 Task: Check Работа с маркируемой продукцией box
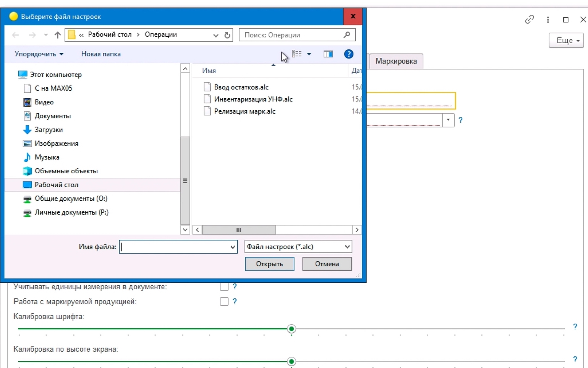tap(224, 301)
